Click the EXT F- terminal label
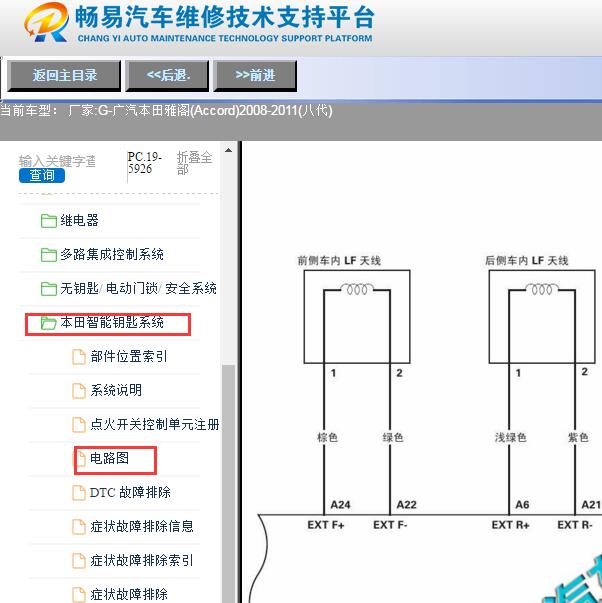 point(390,525)
